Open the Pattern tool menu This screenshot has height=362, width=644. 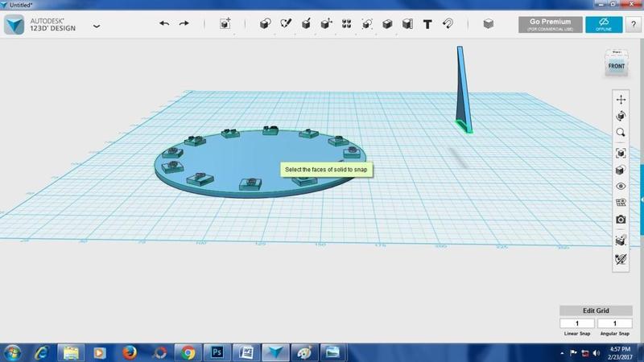coord(347,24)
